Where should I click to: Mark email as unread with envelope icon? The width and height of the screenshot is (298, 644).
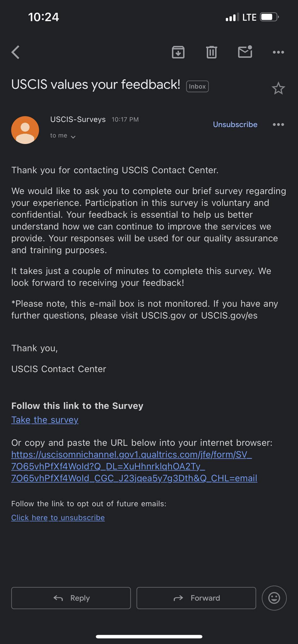click(245, 52)
